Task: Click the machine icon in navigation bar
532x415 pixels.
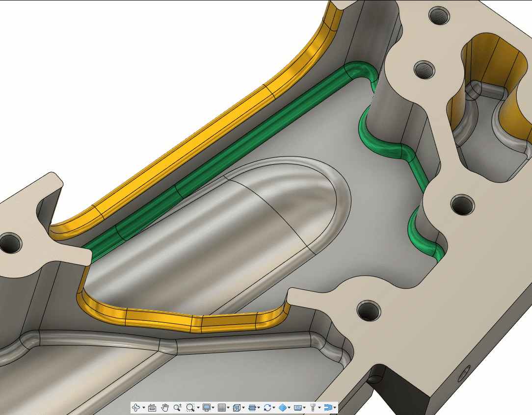Action: [298, 408]
